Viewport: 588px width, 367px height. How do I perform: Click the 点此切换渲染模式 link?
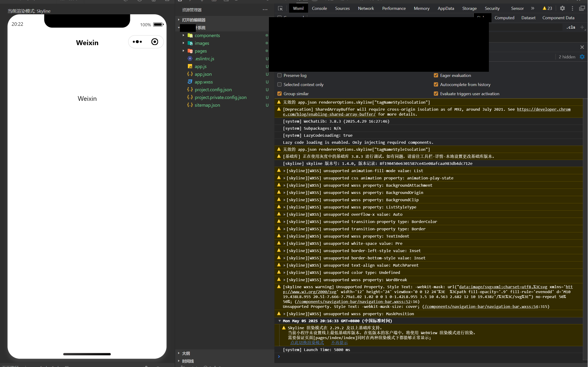[307, 342]
